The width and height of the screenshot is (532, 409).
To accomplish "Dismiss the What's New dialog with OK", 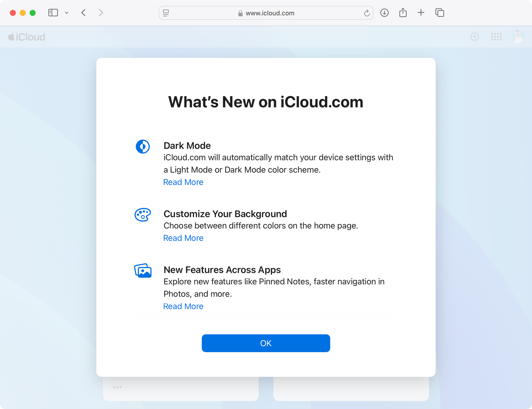I will [x=266, y=343].
